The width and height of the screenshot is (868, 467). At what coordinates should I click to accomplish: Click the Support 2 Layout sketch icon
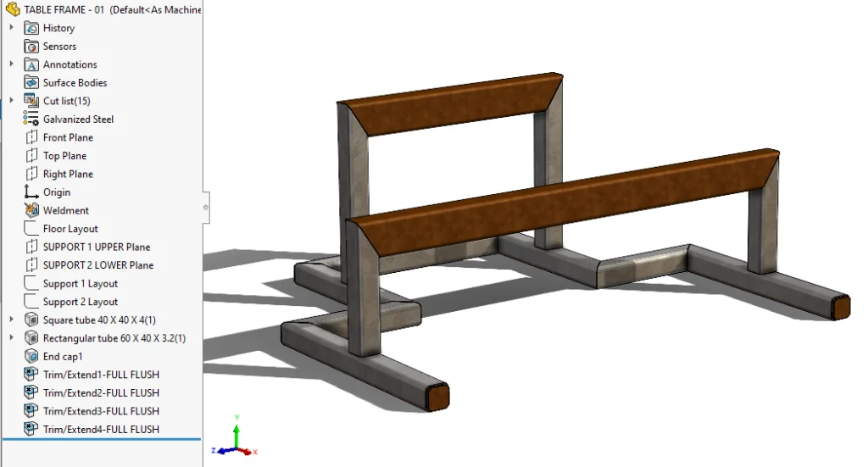point(31,302)
